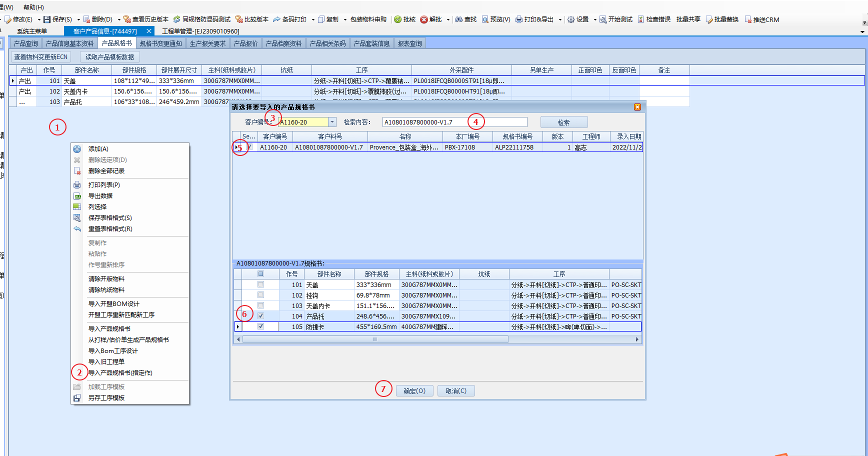
Task: Uncheck checkbox for part 105 防撞卡
Action: (260, 326)
